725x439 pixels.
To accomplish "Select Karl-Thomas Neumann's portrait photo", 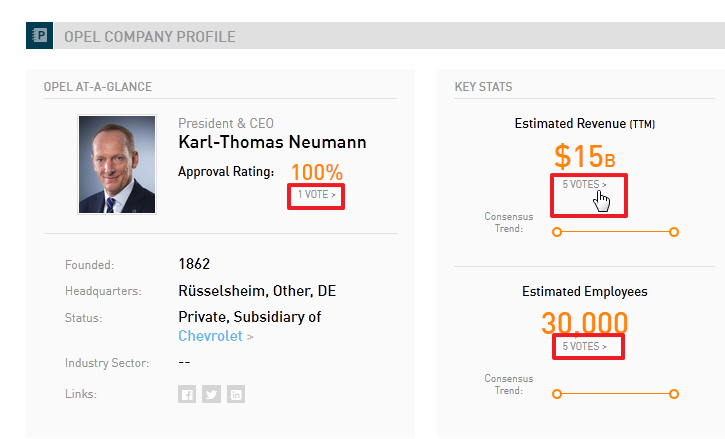I will [117, 165].
